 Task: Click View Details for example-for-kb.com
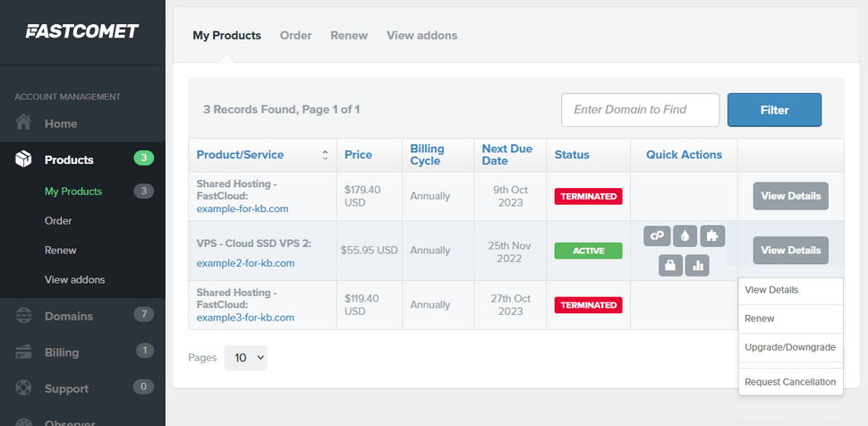click(790, 196)
